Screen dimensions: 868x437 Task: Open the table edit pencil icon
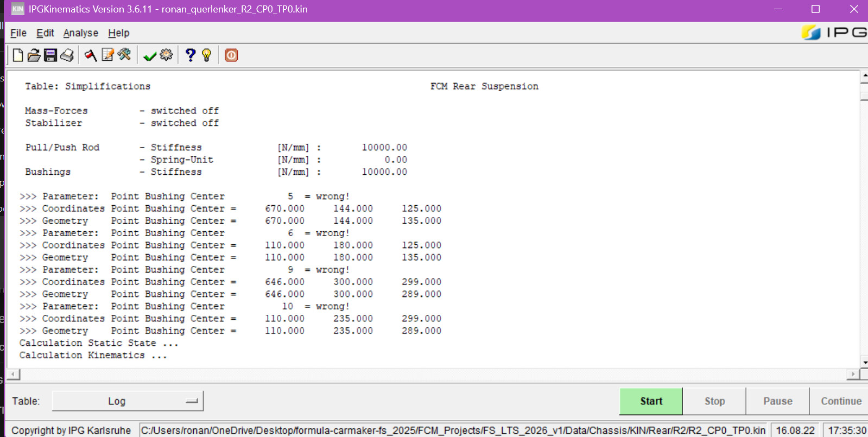coord(107,55)
